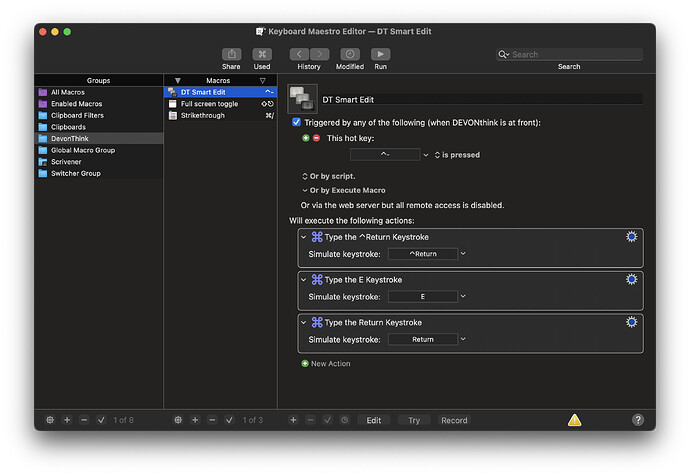Open gear menu for ^Return Keystroke action
This screenshot has height=475, width=690.
point(631,237)
